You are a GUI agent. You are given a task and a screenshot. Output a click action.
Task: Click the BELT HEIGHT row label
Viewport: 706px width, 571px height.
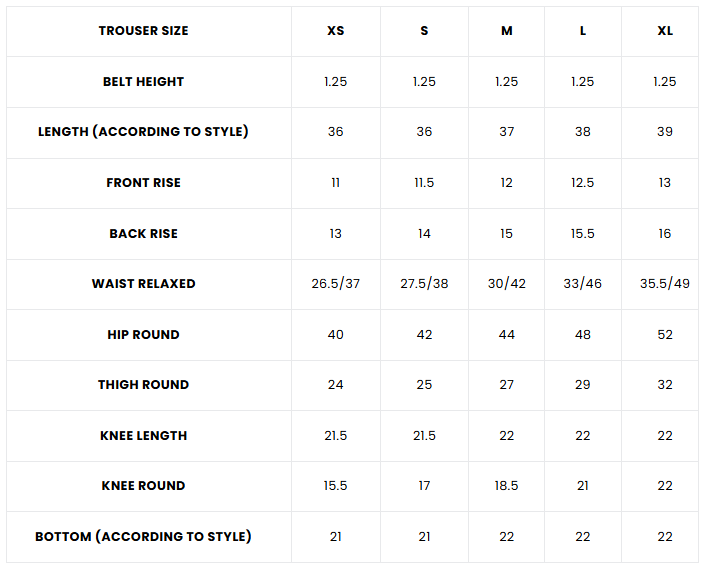[143, 82]
